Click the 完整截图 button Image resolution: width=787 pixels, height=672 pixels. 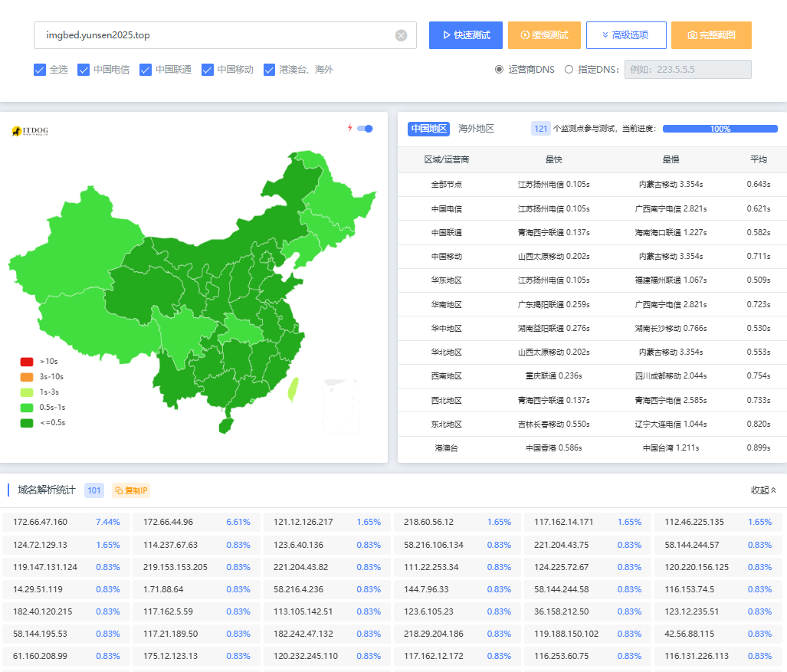point(711,35)
